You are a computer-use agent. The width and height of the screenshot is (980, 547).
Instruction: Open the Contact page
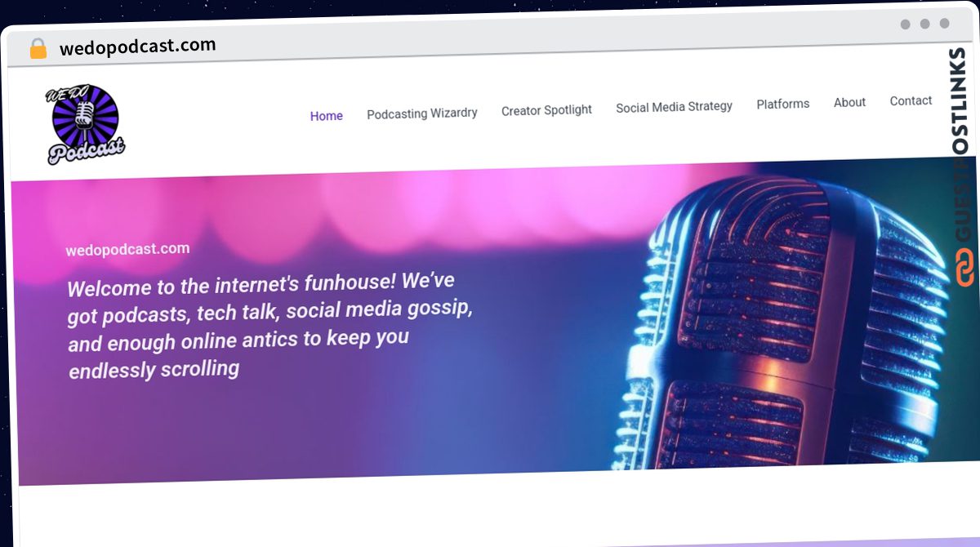click(911, 100)
